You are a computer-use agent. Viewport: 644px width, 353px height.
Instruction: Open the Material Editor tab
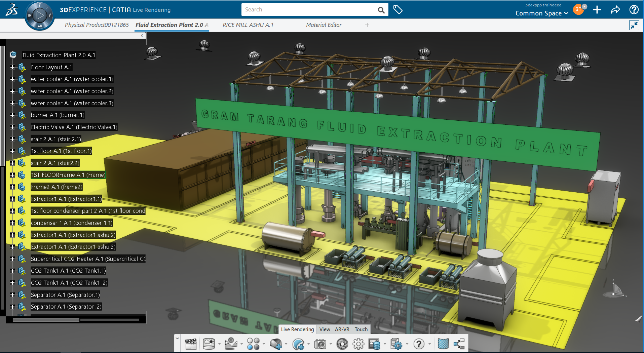pos(324,25)
